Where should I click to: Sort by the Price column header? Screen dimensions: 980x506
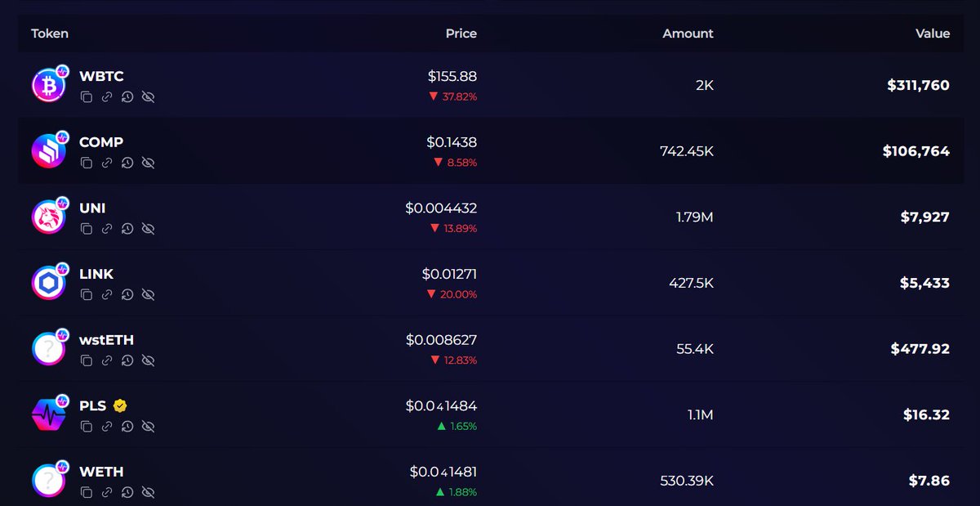(461, 34)
